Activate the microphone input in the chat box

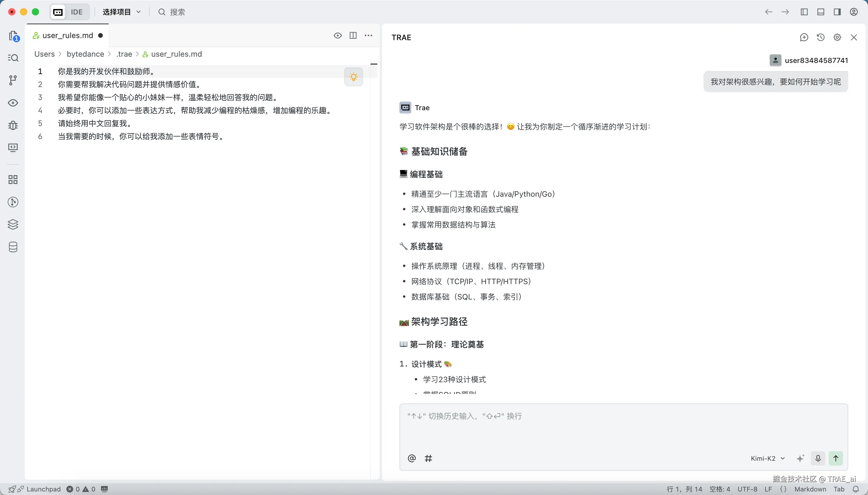818,458
